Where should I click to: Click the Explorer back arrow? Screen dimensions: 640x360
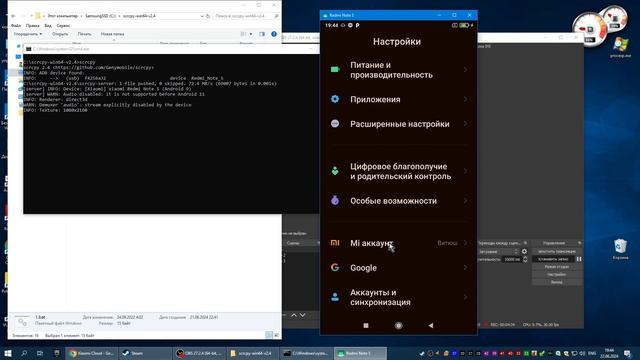tap(13, 16)
